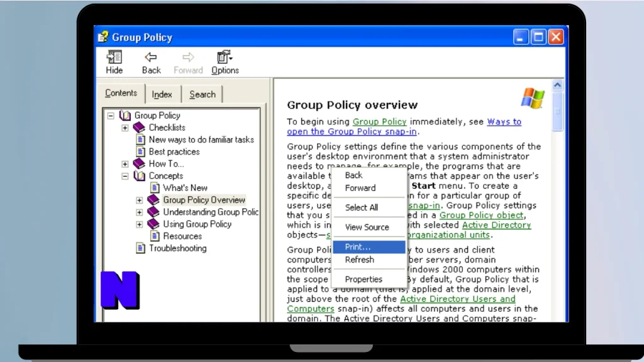Click the vertical scrollbar thumb in help pane
This screenshot has height=362, width=644.
(x=557, y=111)
